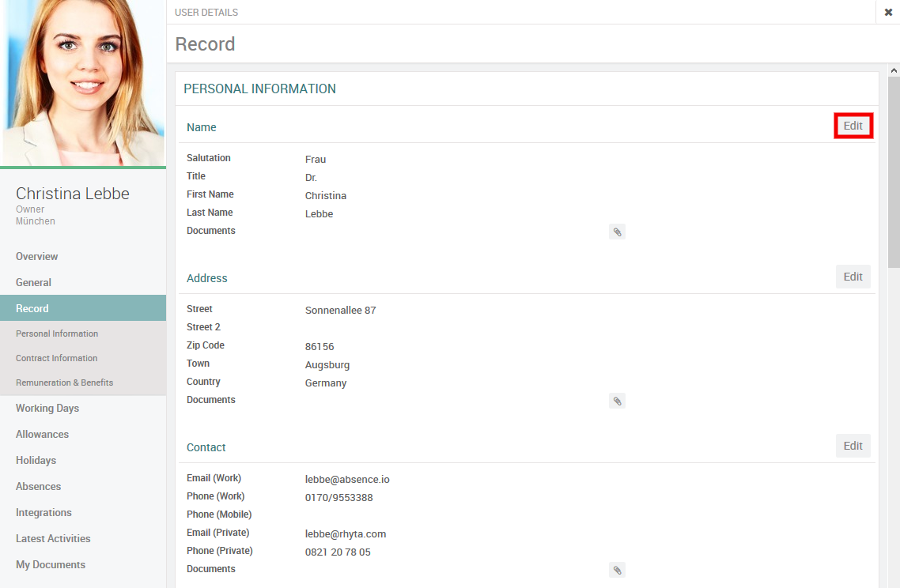900x588 pixels.
Task: Click Christina Lebbe's profile photo
Action: click(x=83, y=83)
